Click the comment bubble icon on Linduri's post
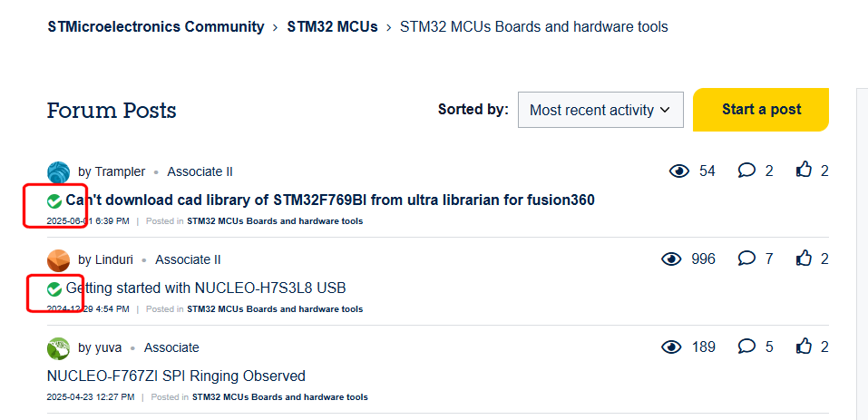Viewport: 868px width, 420px height. (746, 259)
